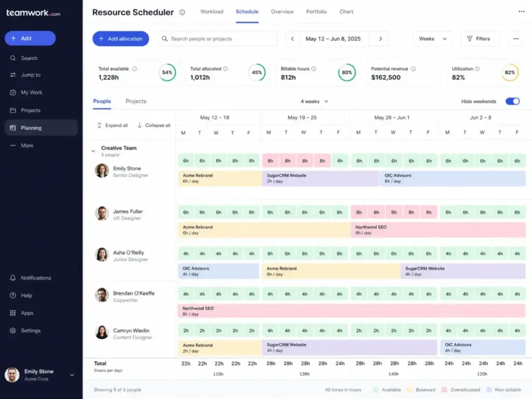
Task: Open James Fuller's row
Action: point(129,215)
